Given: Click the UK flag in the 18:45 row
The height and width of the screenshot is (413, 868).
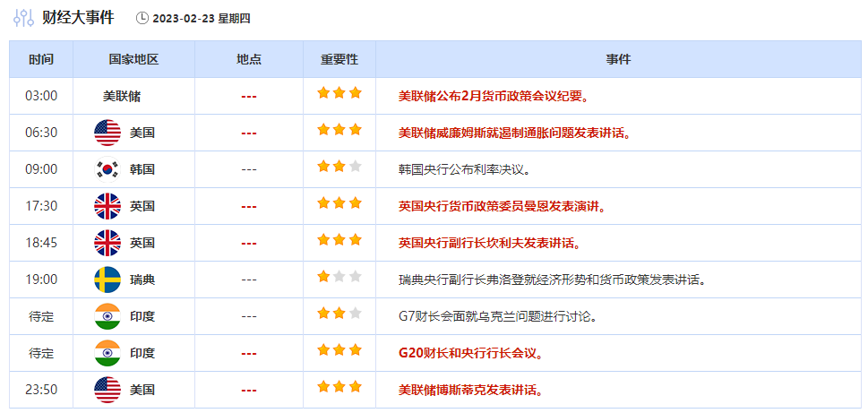Looking at the screenshot, I should pyautogui.click(x=107, y=243).
